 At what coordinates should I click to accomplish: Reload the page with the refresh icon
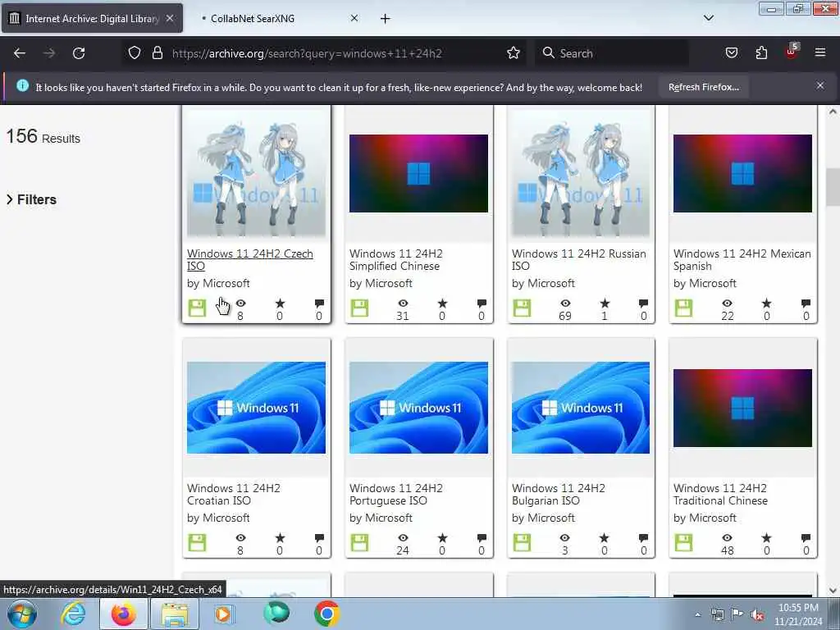click(x=79, y=53)
